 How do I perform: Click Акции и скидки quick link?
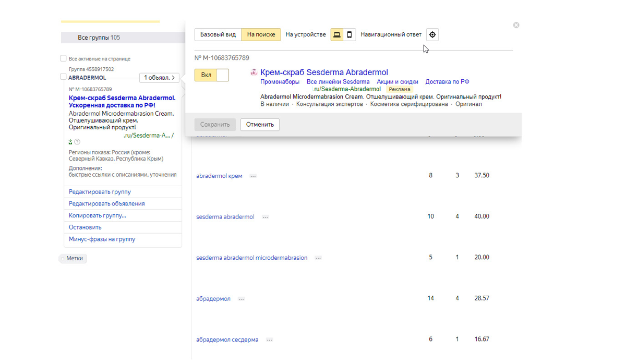coord(398,82)
